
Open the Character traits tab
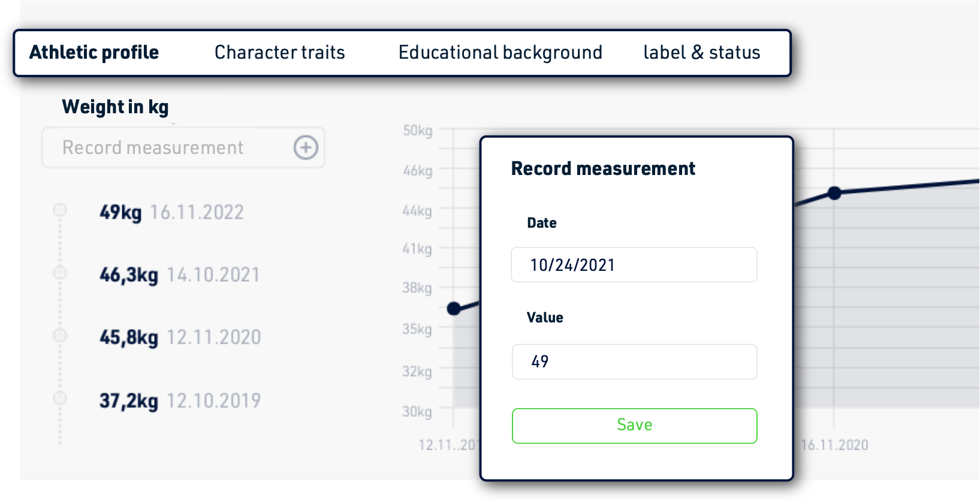(279, 53)
